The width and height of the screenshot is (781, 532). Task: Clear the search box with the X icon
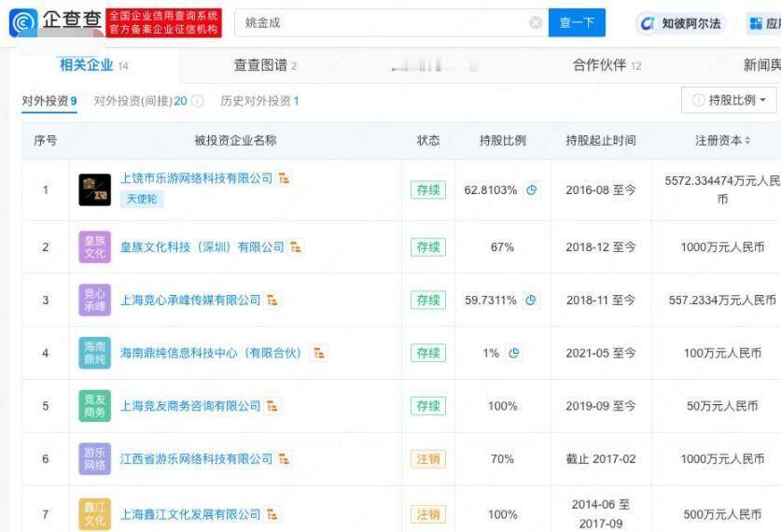tap(536, 22)
